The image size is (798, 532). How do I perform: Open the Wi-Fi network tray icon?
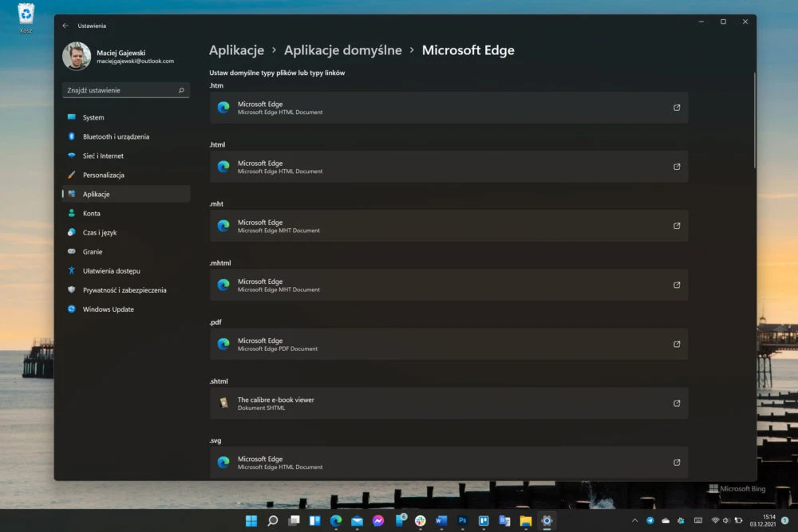(715, 520)
